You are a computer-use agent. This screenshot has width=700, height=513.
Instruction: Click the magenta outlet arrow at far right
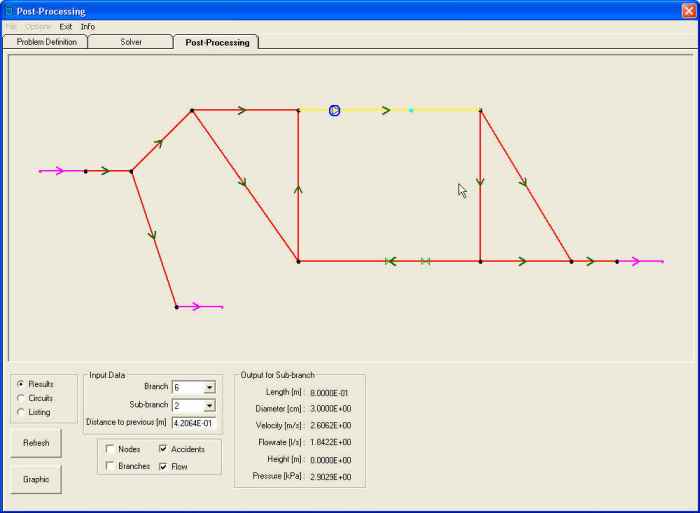645,261
